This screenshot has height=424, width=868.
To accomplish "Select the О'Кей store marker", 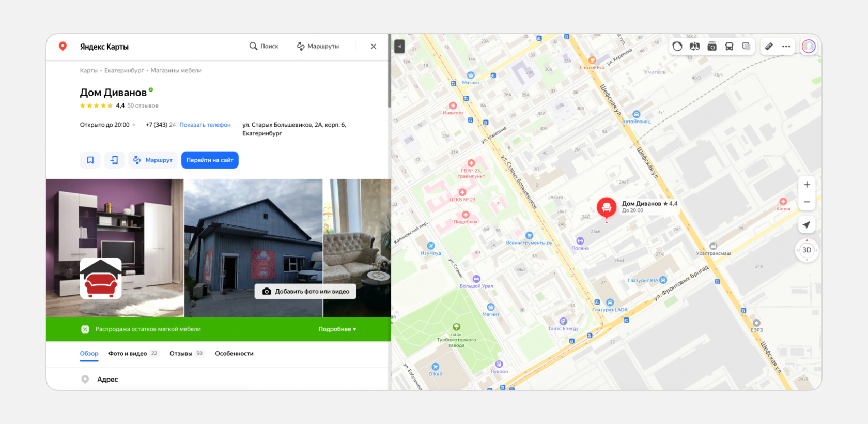I will (436, 367).
